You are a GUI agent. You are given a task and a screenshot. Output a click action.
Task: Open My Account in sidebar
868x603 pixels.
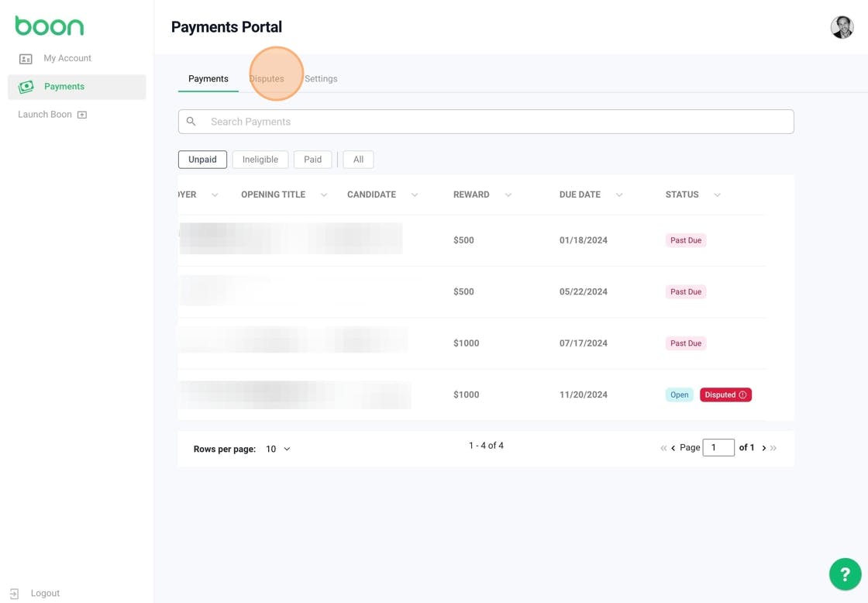click(x=67, y=58)
